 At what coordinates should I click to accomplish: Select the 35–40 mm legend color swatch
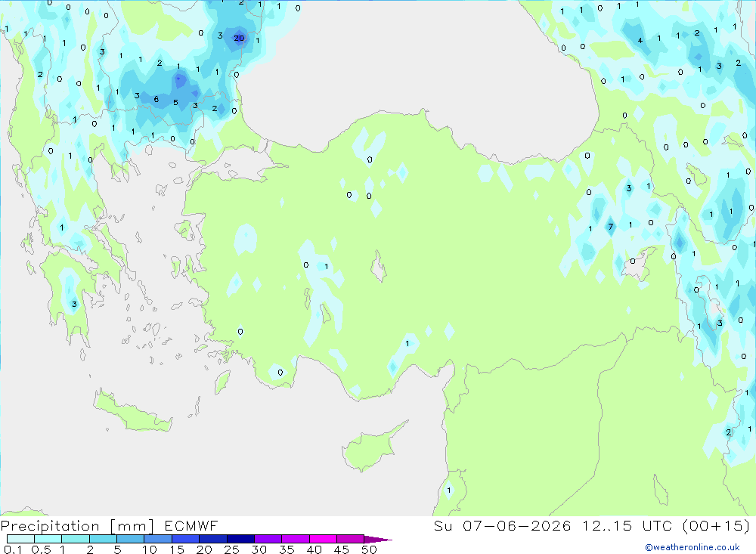tap(296, 539)
